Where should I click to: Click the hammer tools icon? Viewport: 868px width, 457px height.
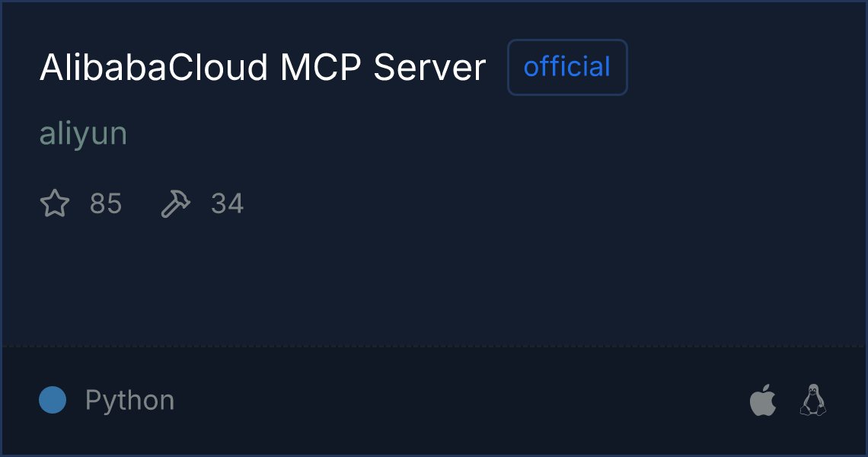pos(175,203)
